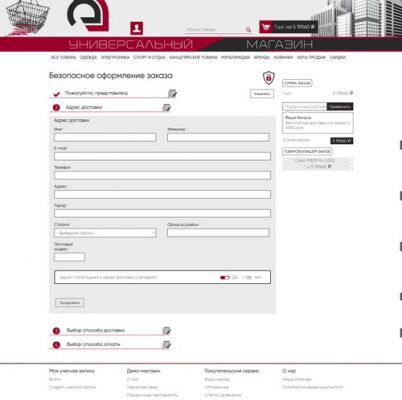Click the shopping basket image at top left
402x400 pixels.
point(27,17)
